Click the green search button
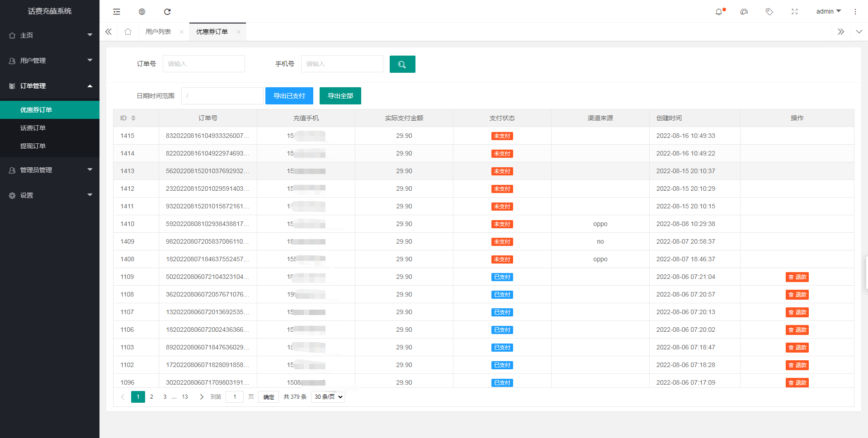868x438 pixels. pos(402,64)
